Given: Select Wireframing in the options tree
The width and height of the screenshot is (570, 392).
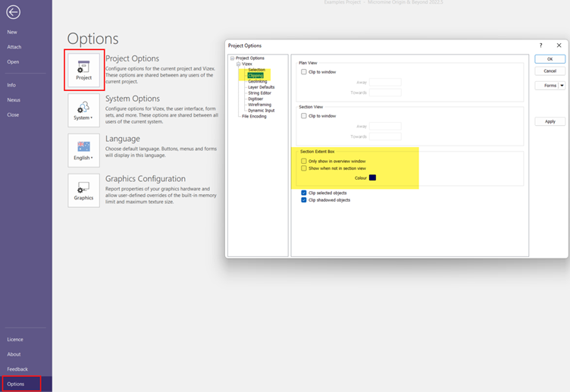Looking at the screenshot, I should click(259, 105).
